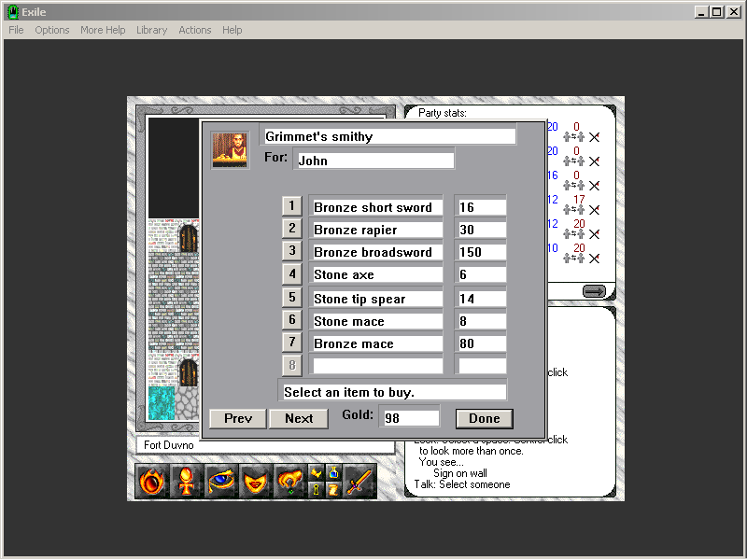Screen dimensions: 747x560
Task: Click the grabbing hand Get icon
Action: [290, 482]
